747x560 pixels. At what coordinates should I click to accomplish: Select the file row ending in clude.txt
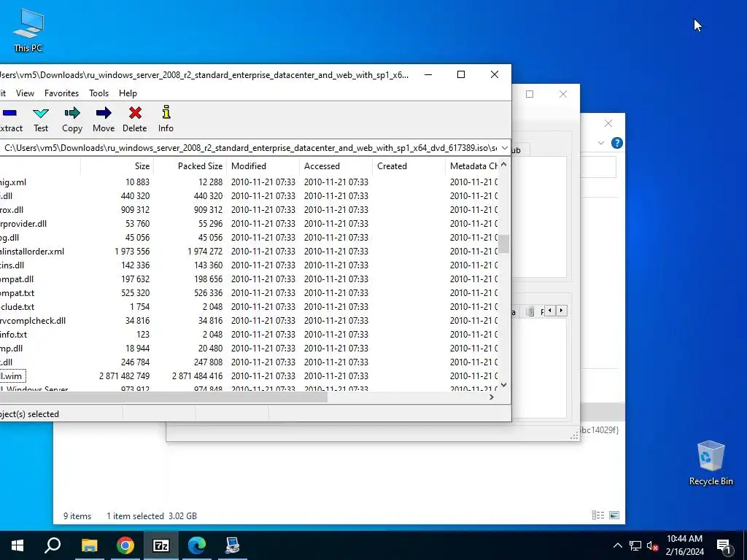pos(249,307)
